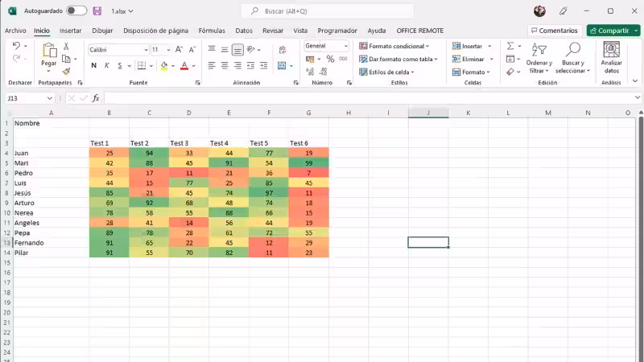Toggle Underline (S) formatting

click(x=119, y=66)
